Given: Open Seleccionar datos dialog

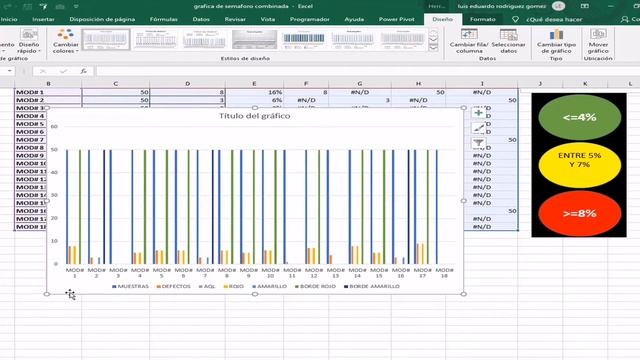Looking at the screenshot, I should [509, 41].
